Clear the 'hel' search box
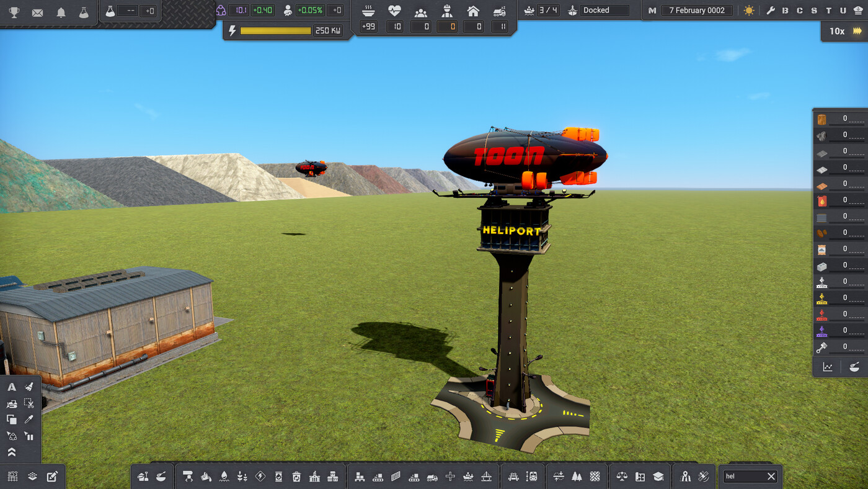The height and width of the screenshot is (489, 868). click(x=771, y=477)
